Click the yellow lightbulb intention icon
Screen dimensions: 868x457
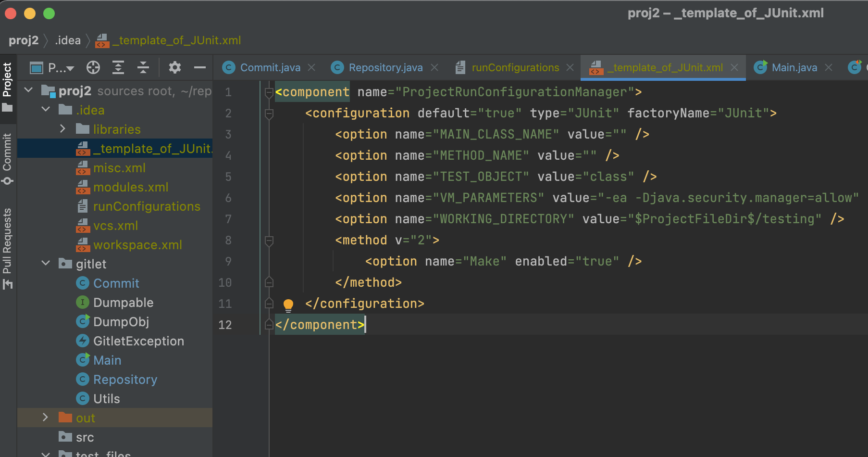click(288, 305)
